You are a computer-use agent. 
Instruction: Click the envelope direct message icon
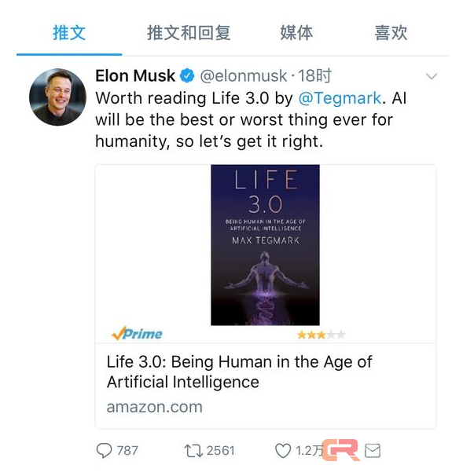pos(373,450)
